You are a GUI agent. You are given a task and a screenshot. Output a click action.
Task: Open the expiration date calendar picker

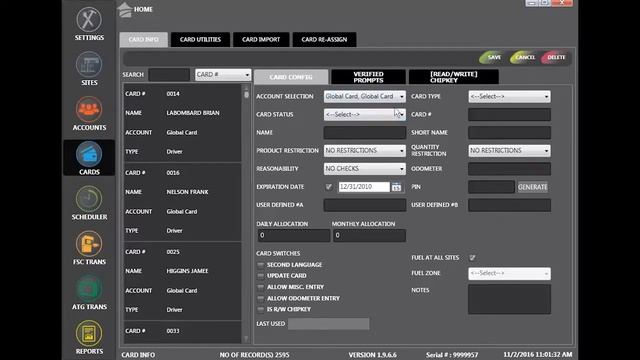396,187
